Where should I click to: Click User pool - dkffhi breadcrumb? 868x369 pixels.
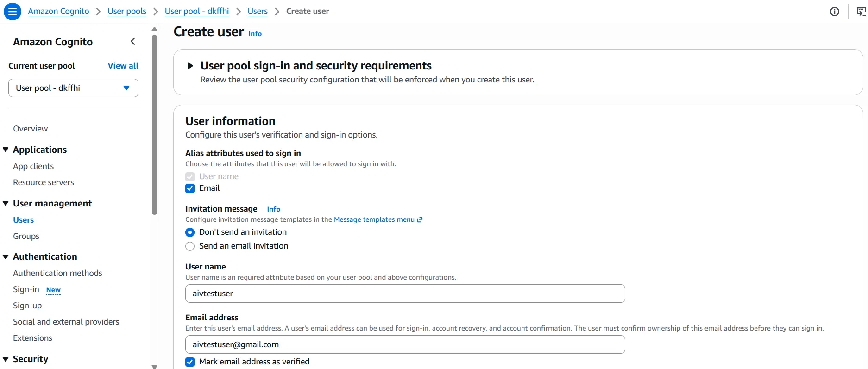[197, 11]
